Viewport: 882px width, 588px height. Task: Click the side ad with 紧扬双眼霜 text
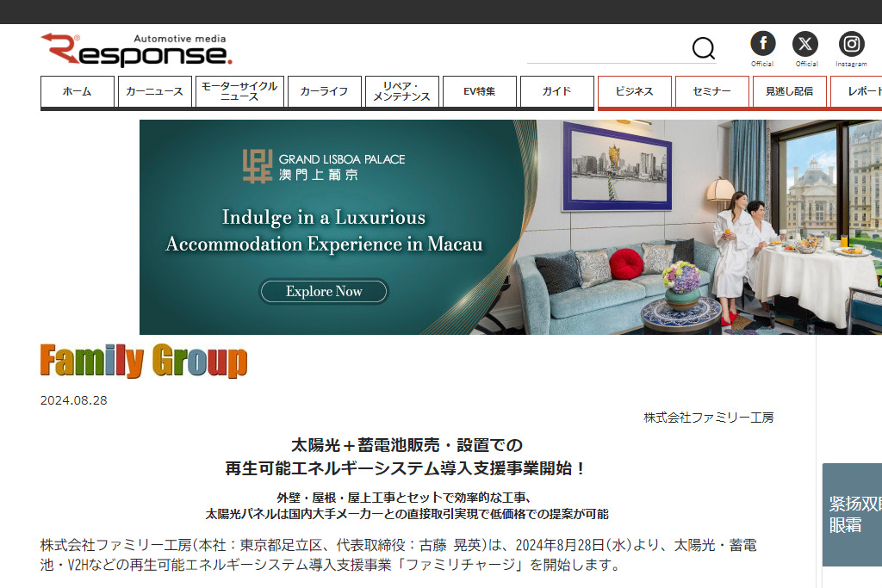tap(852, 514)
